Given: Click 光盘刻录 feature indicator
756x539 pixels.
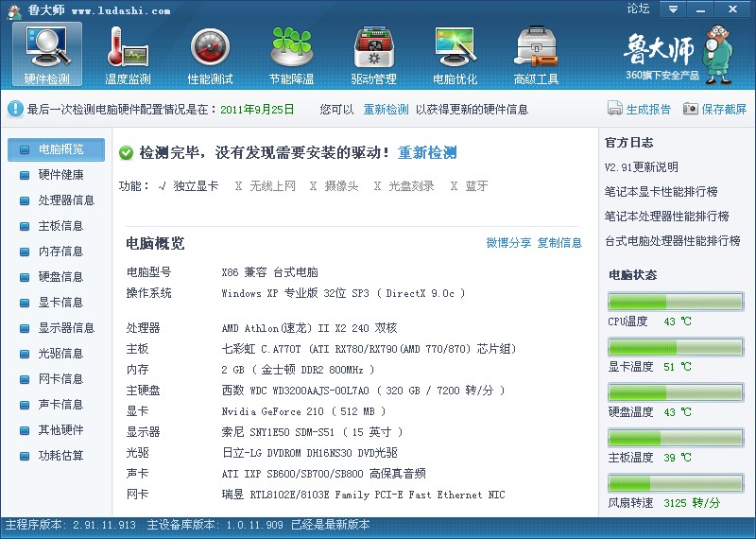Looking at the screenshot, I should (x=404, y=185).
